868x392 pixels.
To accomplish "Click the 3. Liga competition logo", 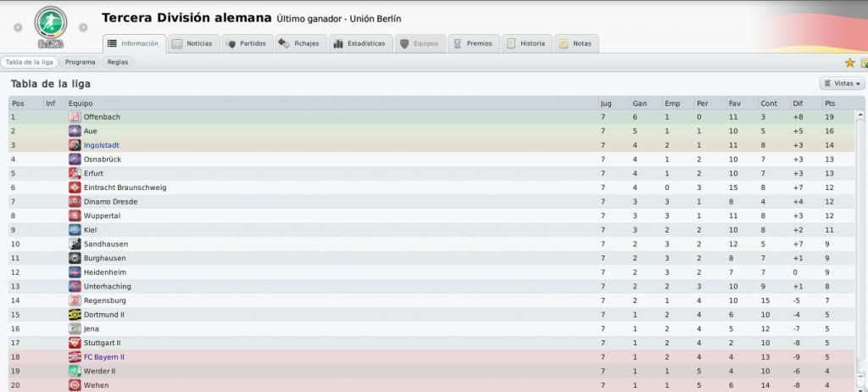I will coord(50,26).
